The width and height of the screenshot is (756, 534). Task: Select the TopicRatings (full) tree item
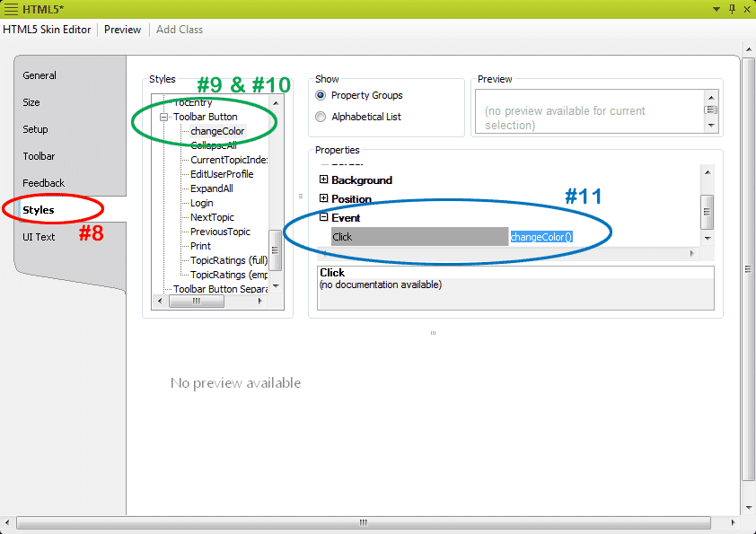click(x=229, y=260)
